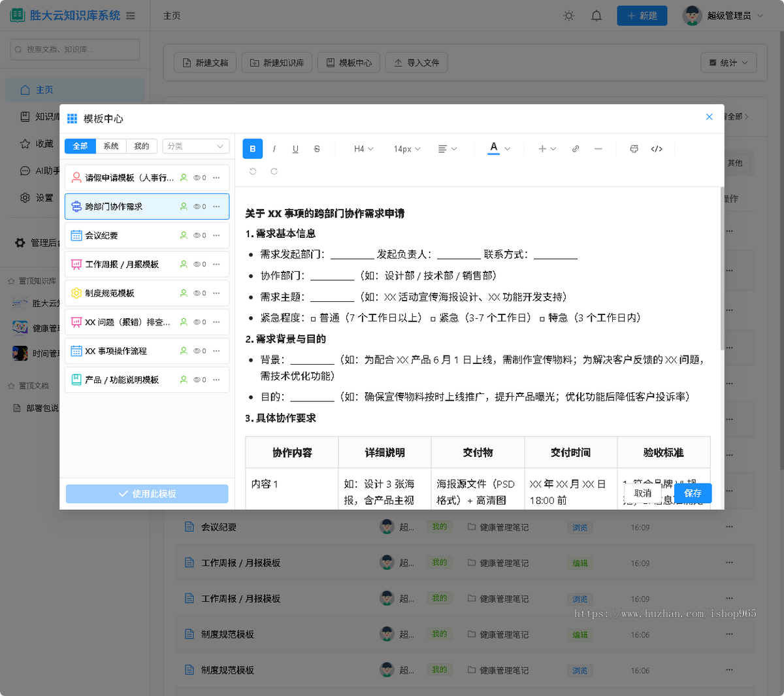Open the 分类 category dropdown

195,146
